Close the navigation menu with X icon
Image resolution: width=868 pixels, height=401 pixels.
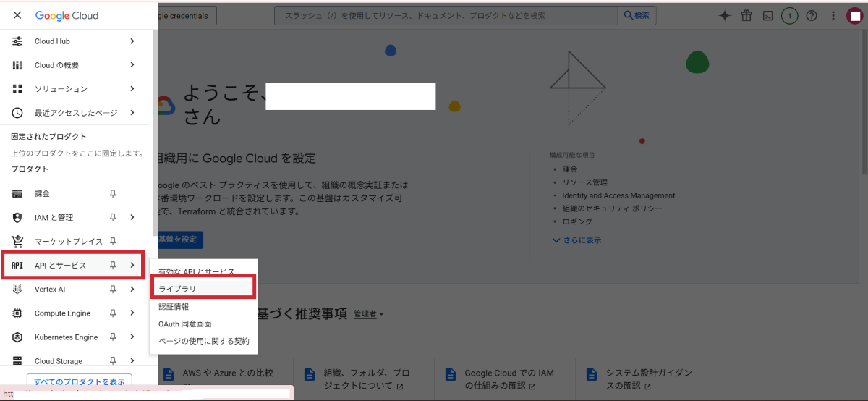(x=17, y=15)
